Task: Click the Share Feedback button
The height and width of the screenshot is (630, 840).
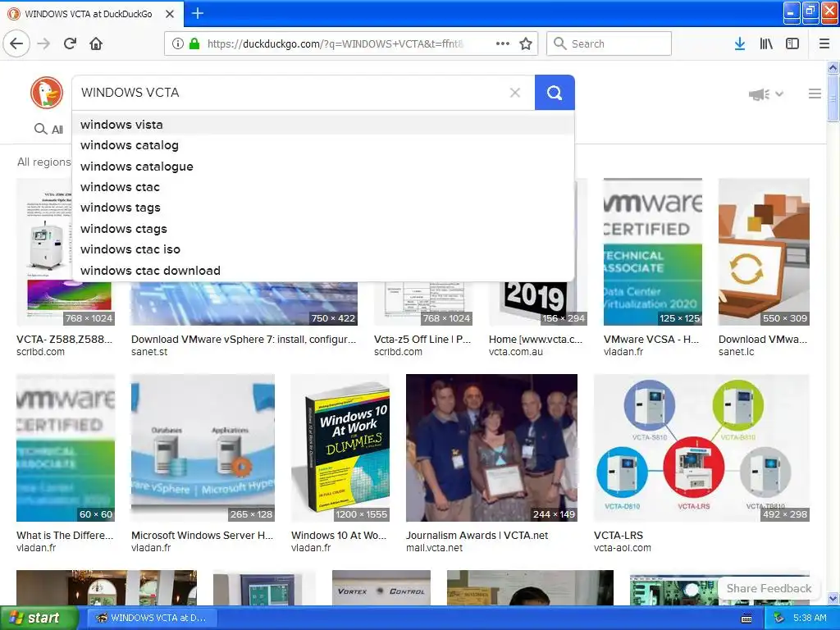Action: [x=769, y=588]
